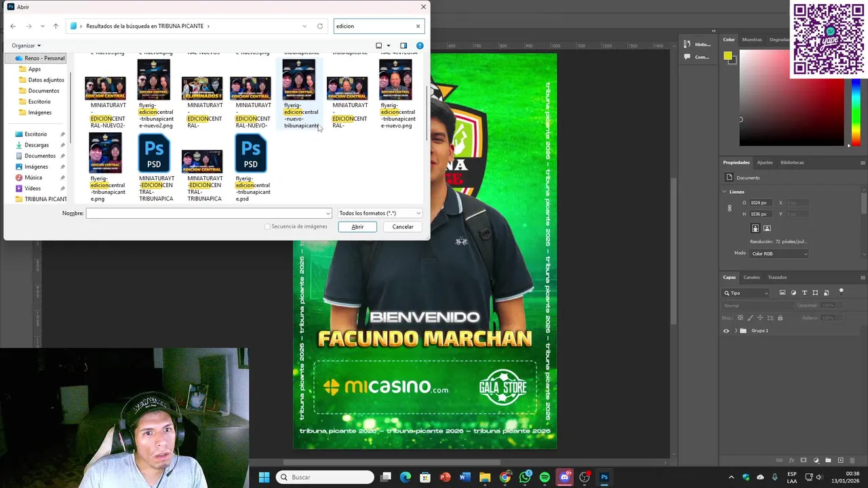Pick a color in the color field
Image resolution: width=868 pixels, height=488 pixels.
[793, 98]
